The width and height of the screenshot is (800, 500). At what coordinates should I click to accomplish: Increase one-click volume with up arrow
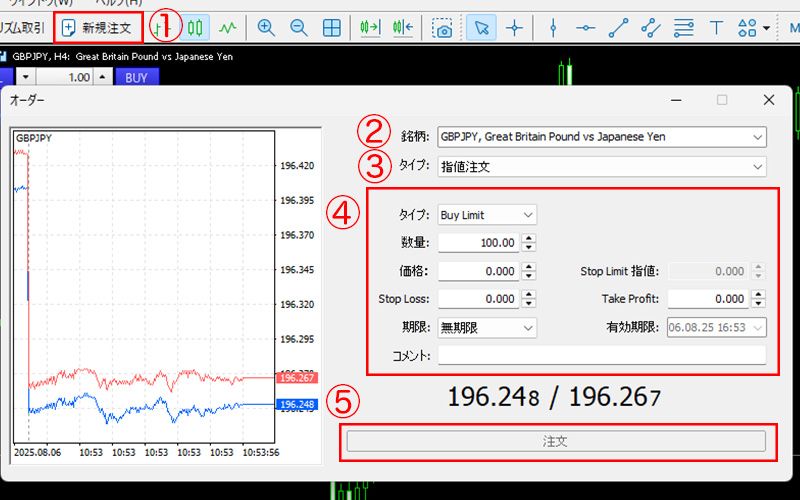[103, 78]
